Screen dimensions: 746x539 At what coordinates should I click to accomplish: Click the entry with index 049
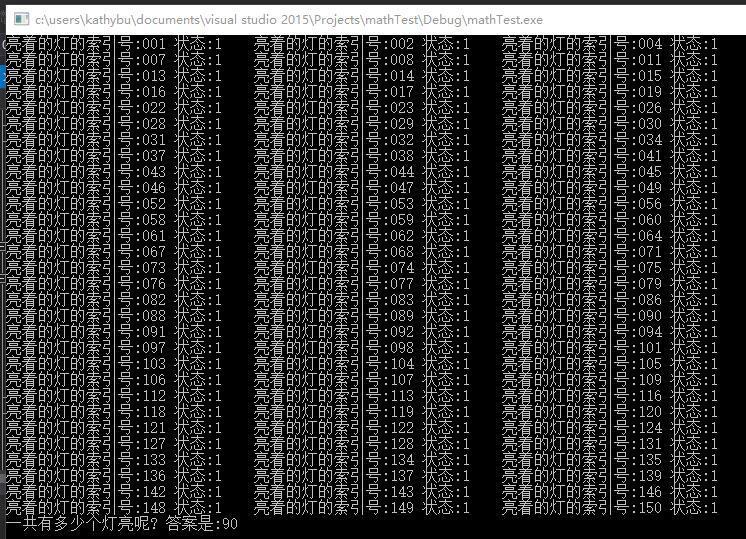tap(610, 188)
